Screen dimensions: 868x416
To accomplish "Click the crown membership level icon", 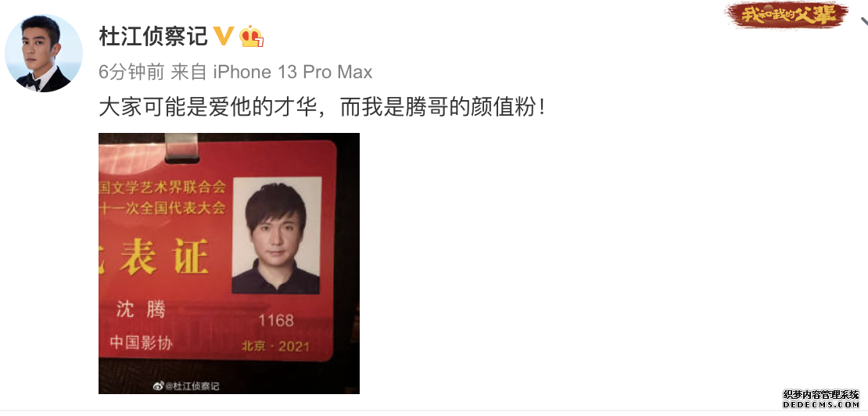I will coord(251,37).
